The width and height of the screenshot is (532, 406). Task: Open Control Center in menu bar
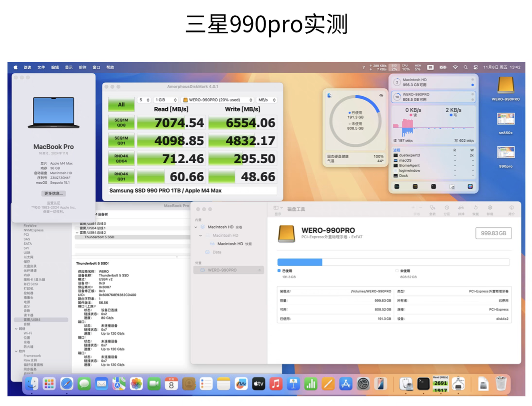coord(476,67)
